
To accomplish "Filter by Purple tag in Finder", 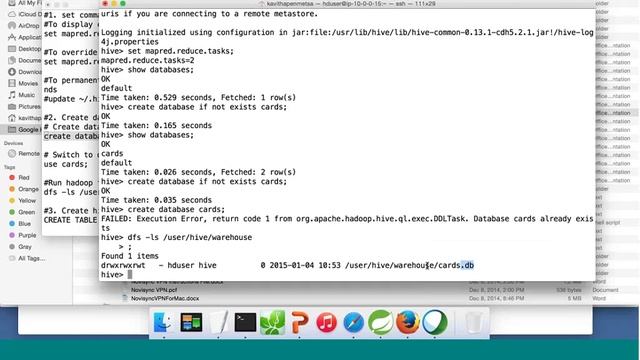I will [x=23, y=235].
